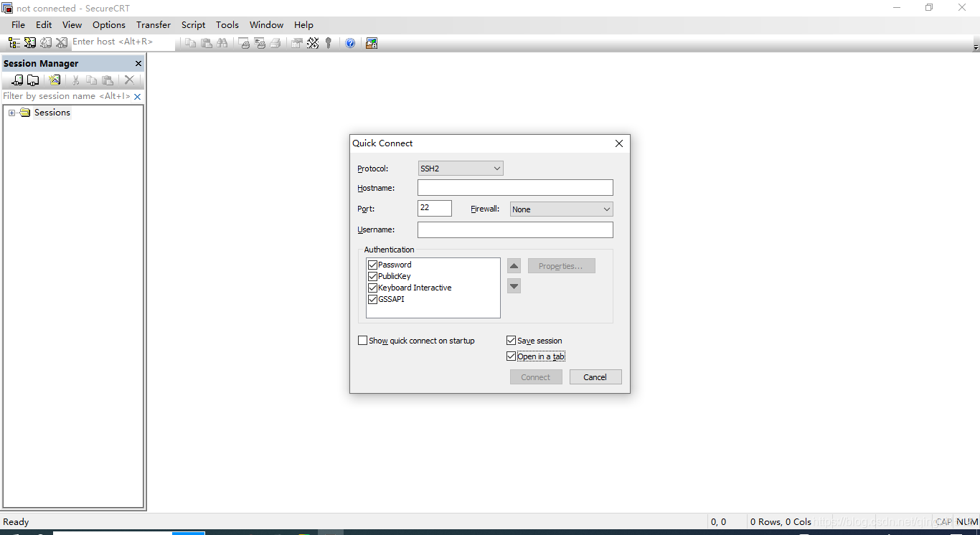Open the Window menu
This screenshot has width=980, height=535.
point(266,24)
